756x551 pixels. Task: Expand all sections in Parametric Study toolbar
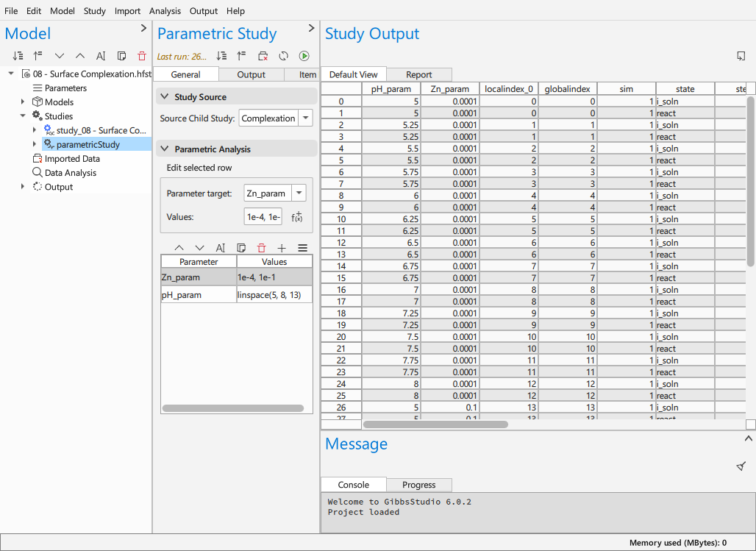[x=222, y=56]
